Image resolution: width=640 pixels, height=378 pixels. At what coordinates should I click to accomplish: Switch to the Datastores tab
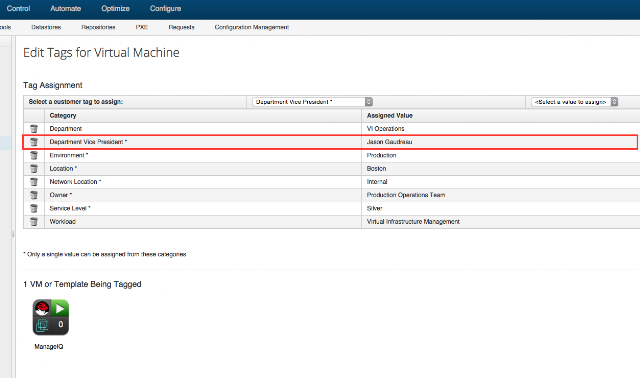coord(46,27)
